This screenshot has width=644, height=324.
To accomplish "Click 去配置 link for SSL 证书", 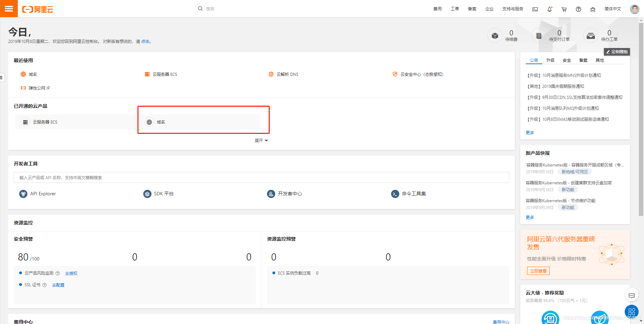I will [58, 285].
